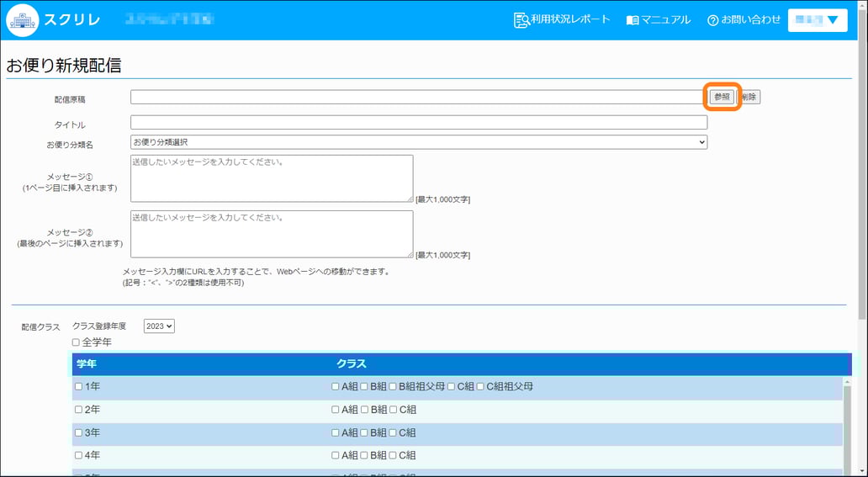Click the 削除 button next to 配信原稿
The height and width of the screenshot is (477, 868).
click(749, 98)
